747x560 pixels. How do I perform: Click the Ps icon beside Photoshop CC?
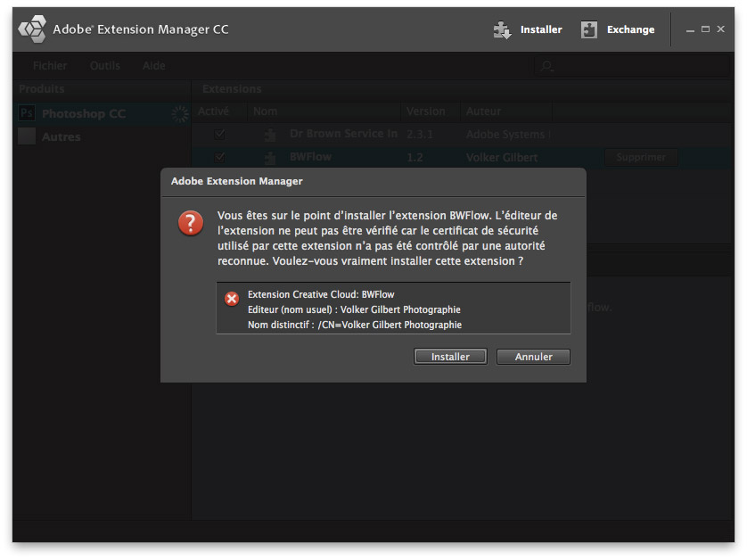click(x=27, y=113)
